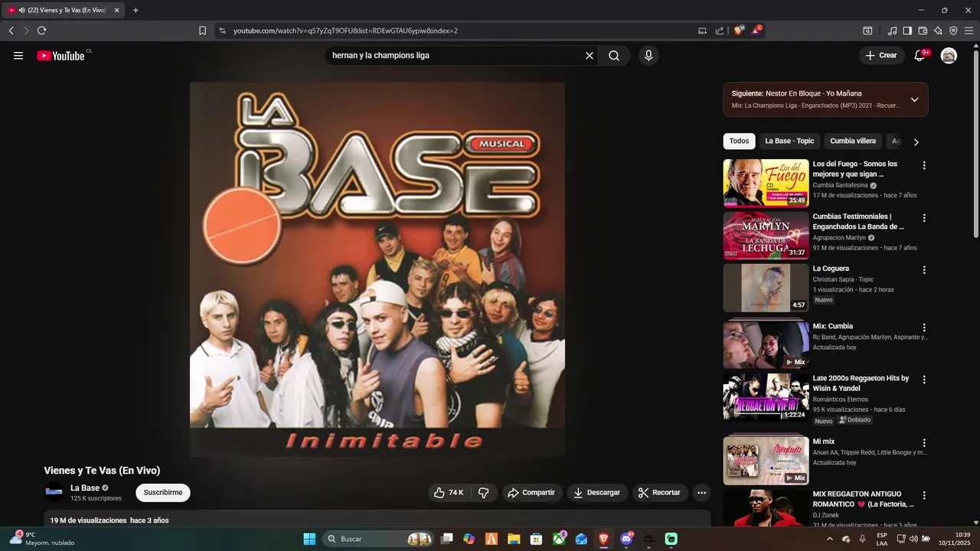This screenshot has width=980, height=551.
Task: Open Mix: Cumbia thumbnail
Action: [x=766, y=345]
